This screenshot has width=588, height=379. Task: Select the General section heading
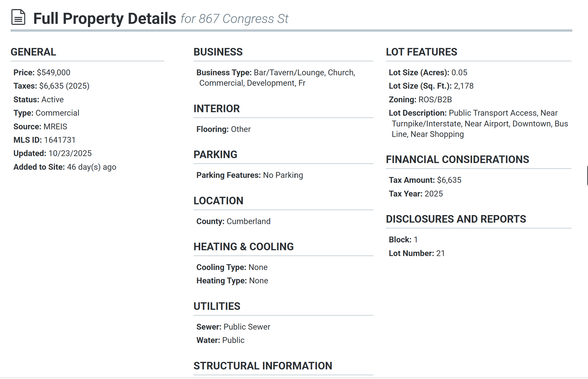[33, 52]
